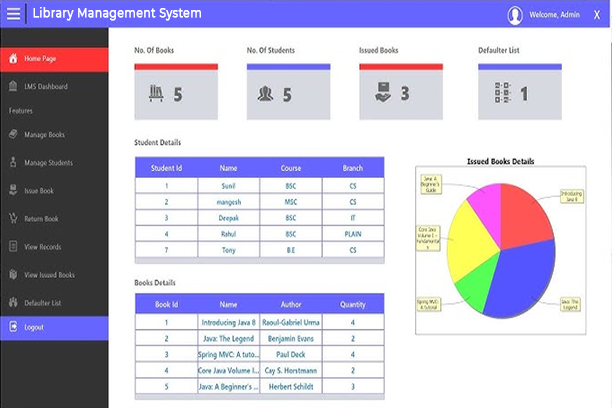
Task: Click the Manage Students sidebar icon
Action: coord(13,162)
